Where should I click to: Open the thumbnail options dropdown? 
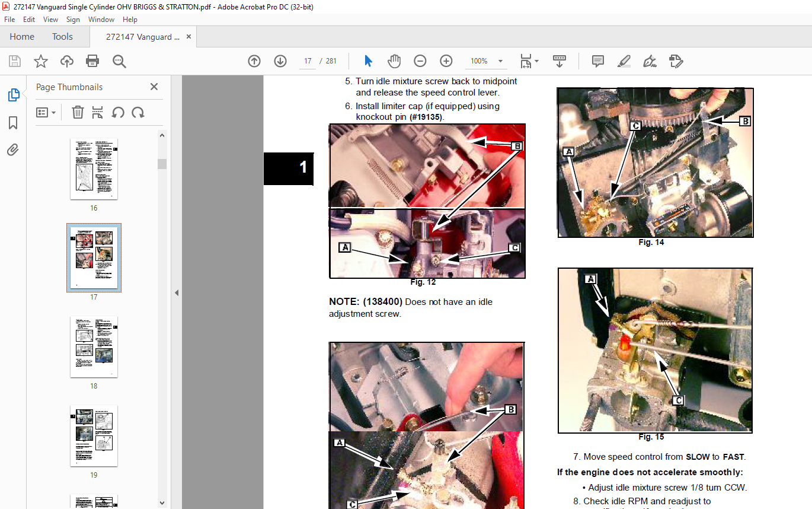pos(46,112)
